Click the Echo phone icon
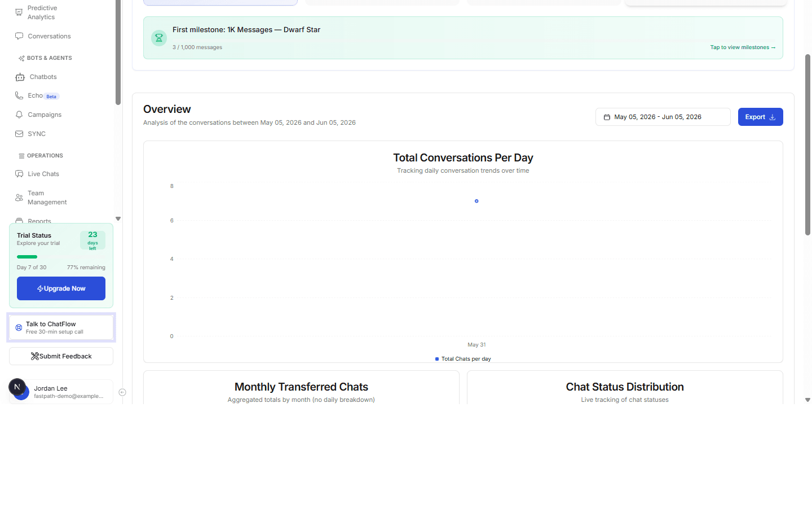Screen dimensions: 812x508 [19, 95]
